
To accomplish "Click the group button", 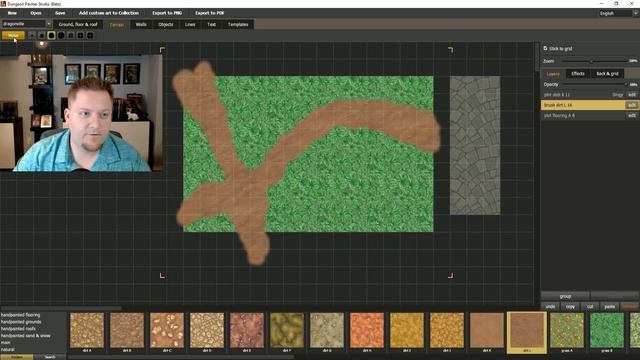I will [x=565, y=296].
